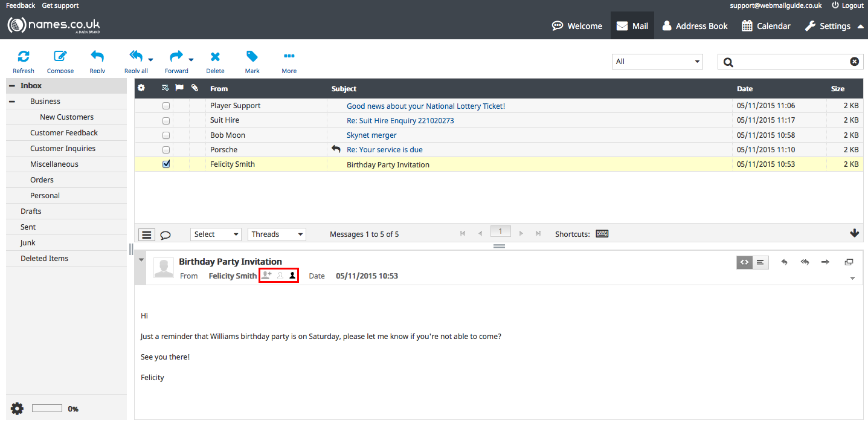868x423 pixels.
Task: Clear the search box with reset icon
Action: click(854, 62)
